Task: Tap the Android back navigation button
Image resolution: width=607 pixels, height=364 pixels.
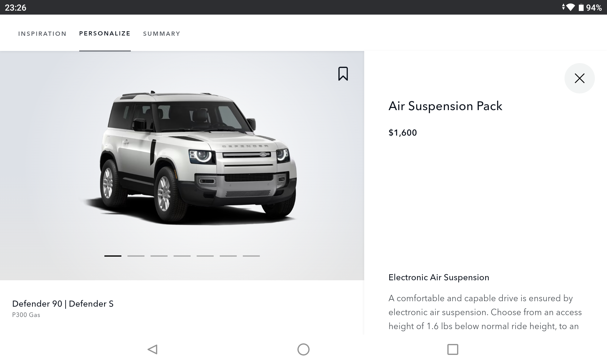Action: pyautogui.click(x=152, y=349)
